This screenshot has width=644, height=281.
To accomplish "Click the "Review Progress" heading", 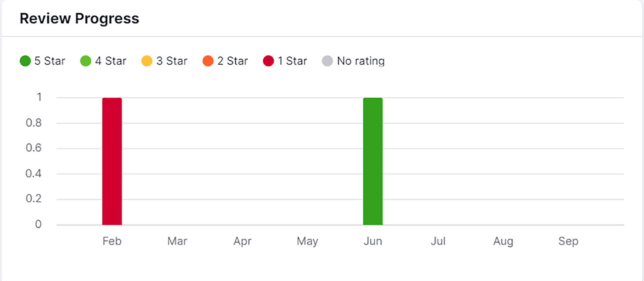I will click(79, 19).
